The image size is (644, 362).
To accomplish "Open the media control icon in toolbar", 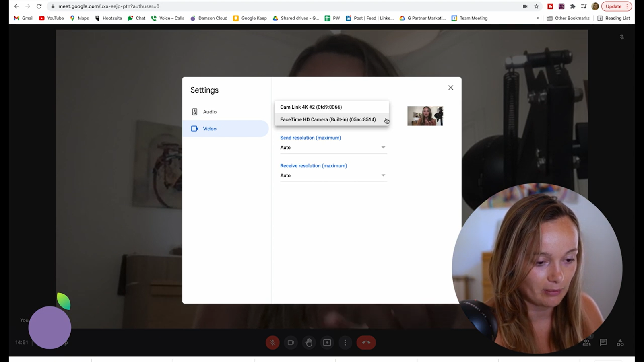I will click(x=584, y=6).
